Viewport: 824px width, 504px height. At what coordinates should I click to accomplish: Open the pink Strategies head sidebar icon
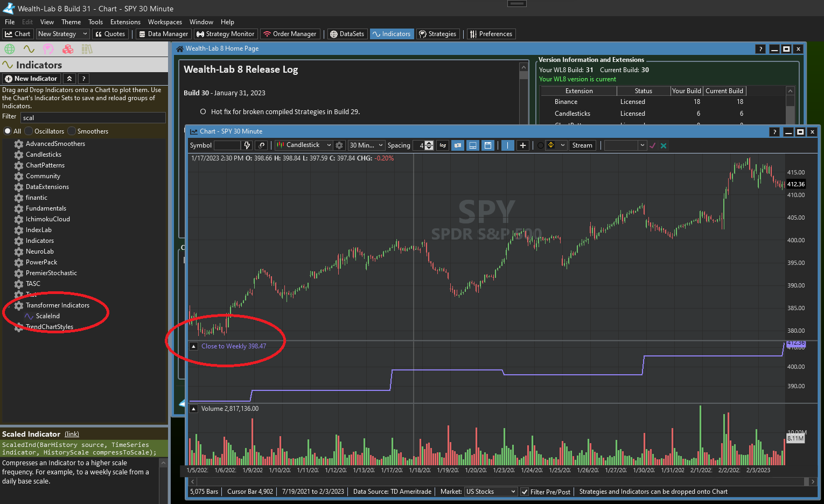tap(48, 49)
